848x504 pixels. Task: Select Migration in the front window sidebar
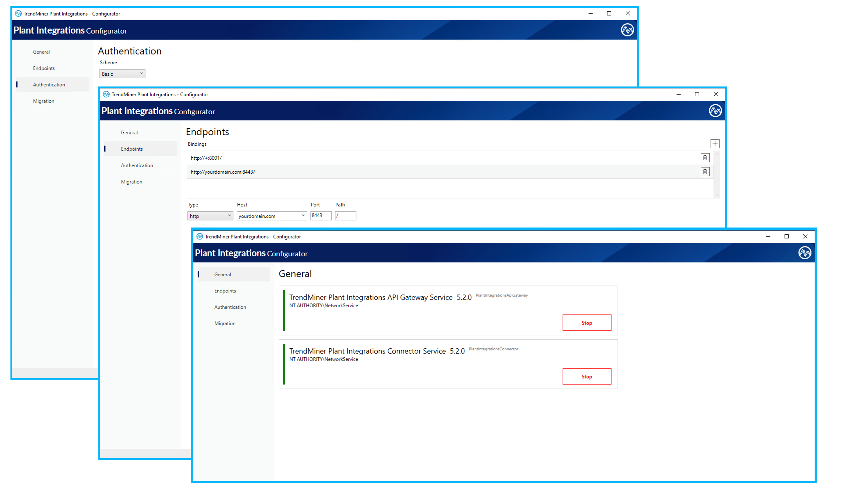(x=225, y=323)
